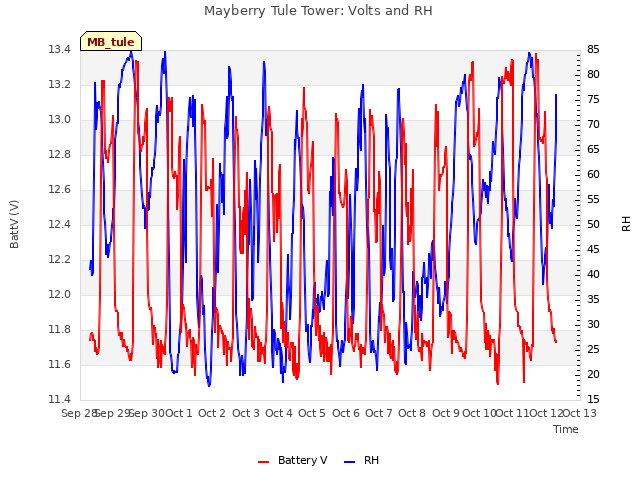Image resolution: width=640 pixels, height=480 pixels.
Task: Click the 65 RH tick label
Action: tap(593, 150)
